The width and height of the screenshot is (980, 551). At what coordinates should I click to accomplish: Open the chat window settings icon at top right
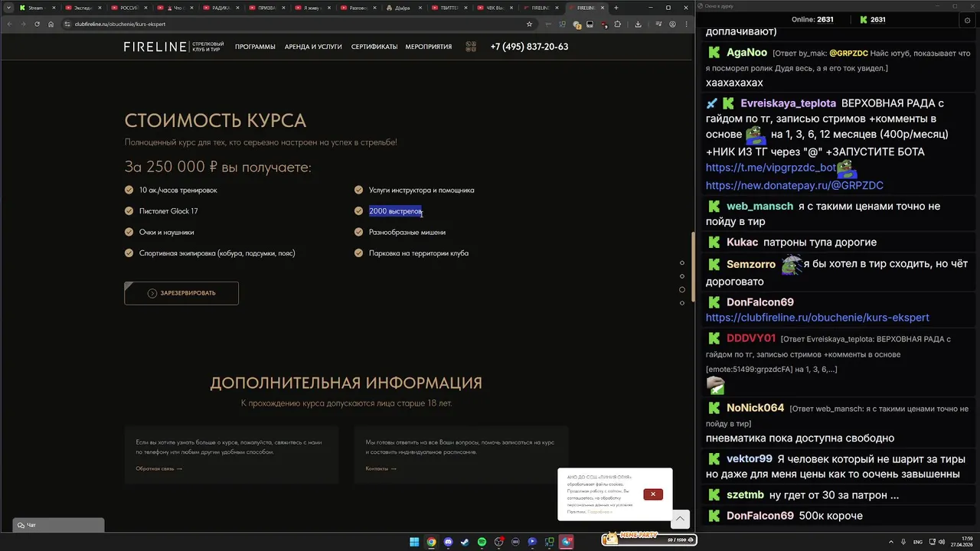[968, 20]
